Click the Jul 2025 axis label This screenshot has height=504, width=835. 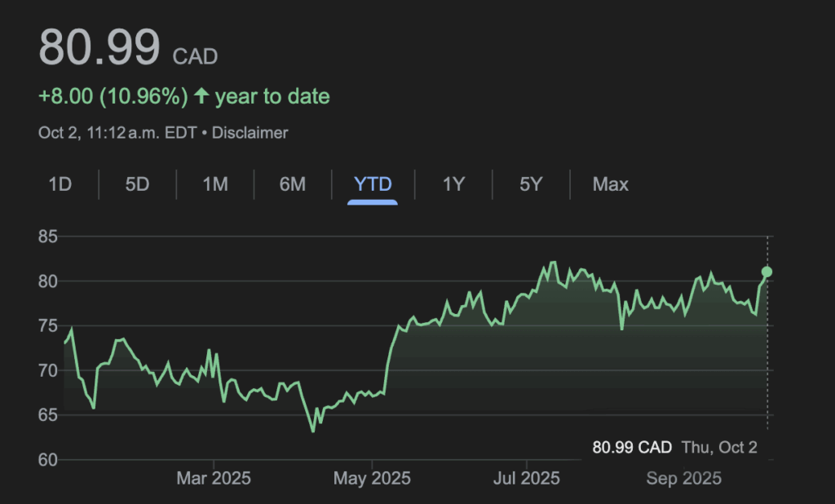[x=526, y=478]
